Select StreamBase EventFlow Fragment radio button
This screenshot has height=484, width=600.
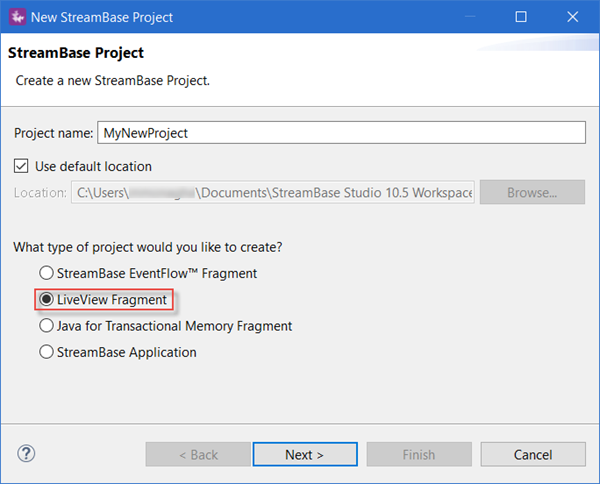(46, 273)
